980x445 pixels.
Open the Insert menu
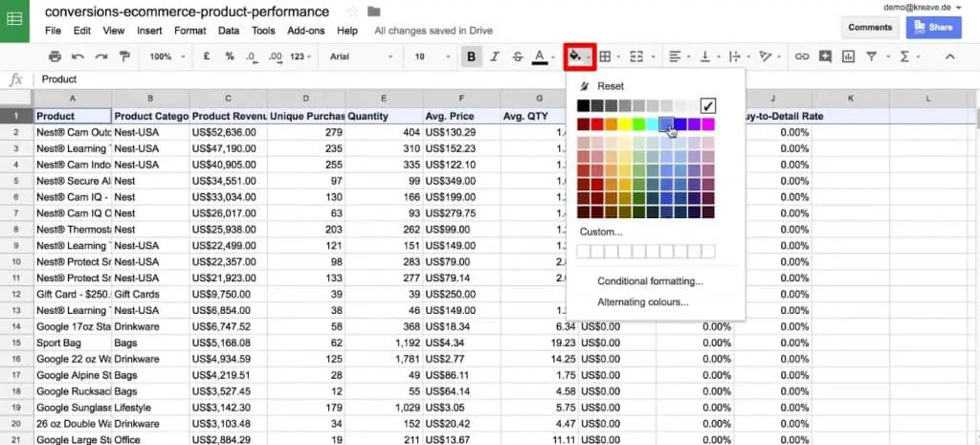pos(149,31)
